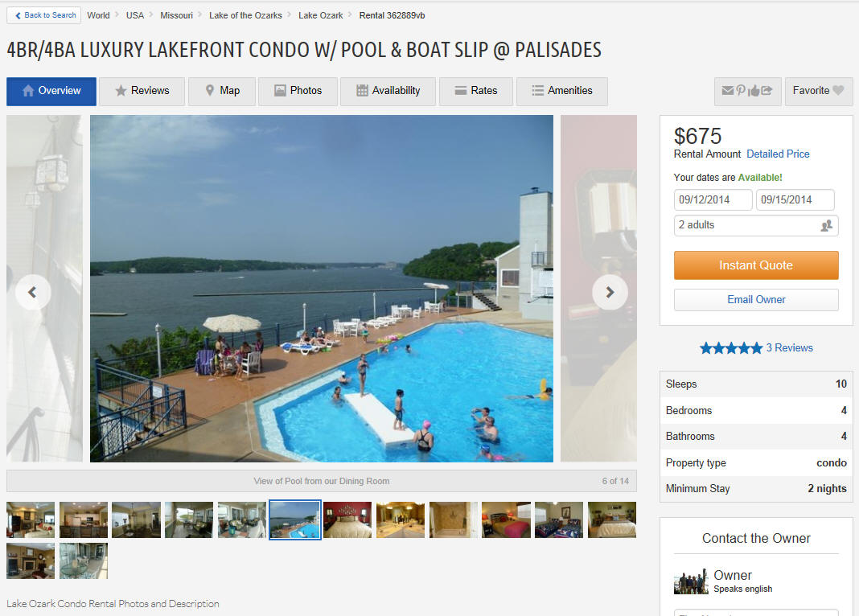Open the Availability tab

click(388, 91)
